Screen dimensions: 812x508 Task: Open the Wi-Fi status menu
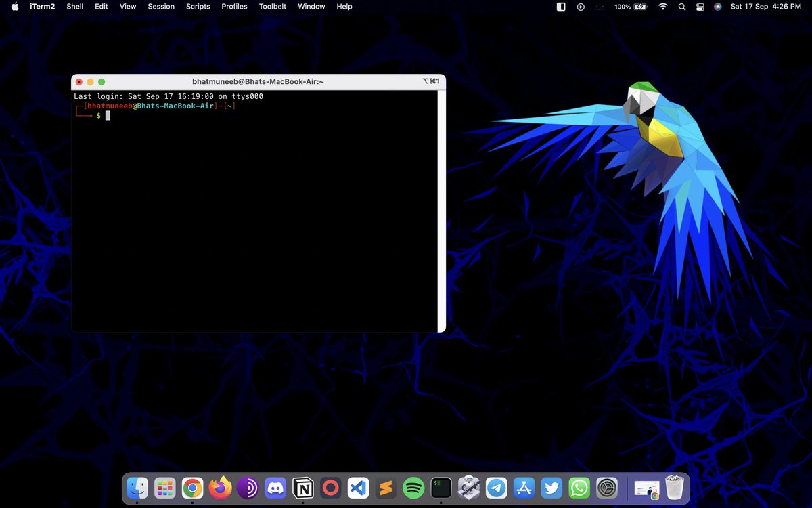[x=663, y=7]
